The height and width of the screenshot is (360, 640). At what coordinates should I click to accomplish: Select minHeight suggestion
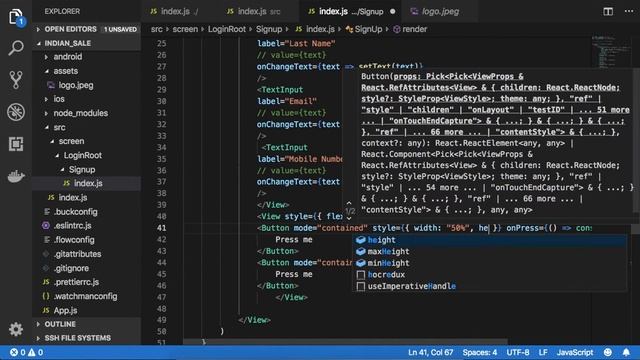point(490,263)
